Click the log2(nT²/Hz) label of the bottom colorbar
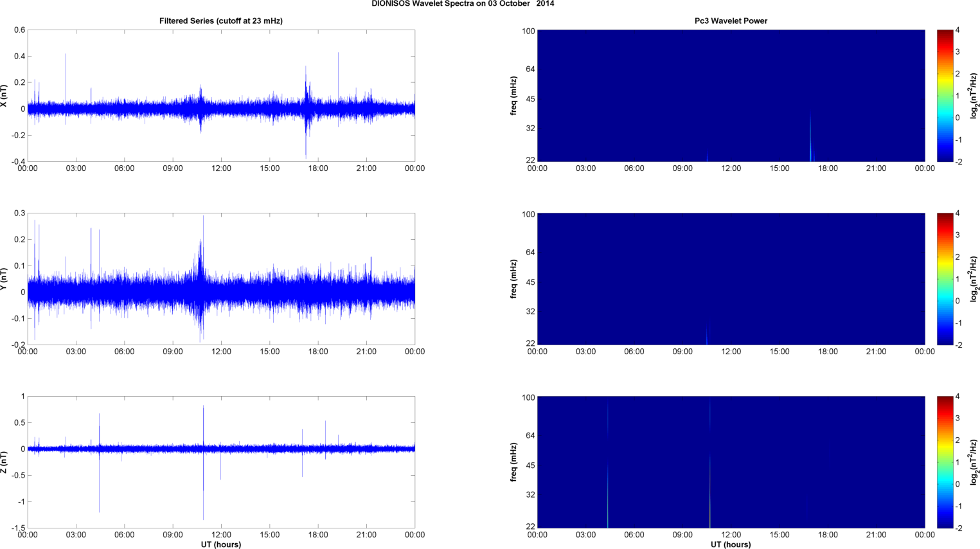Viewport: 980px width, 549px height. coord(974,462)
